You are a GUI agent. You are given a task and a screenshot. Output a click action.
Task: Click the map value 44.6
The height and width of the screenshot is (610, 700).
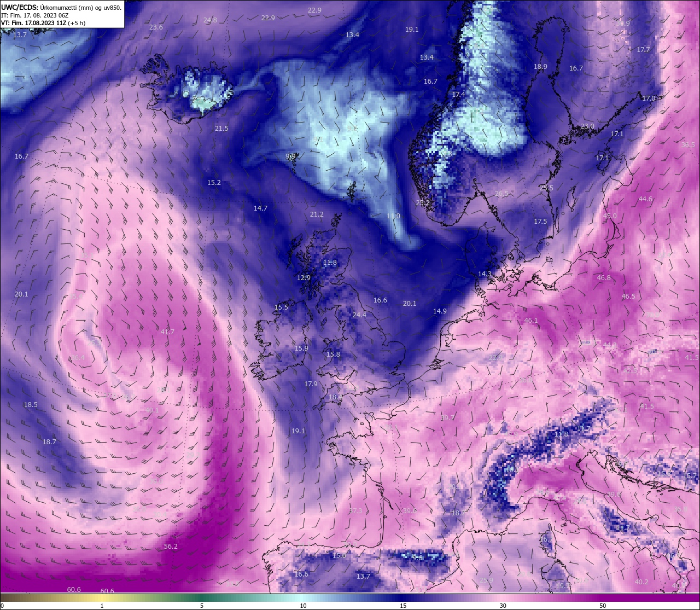point(645,199)
